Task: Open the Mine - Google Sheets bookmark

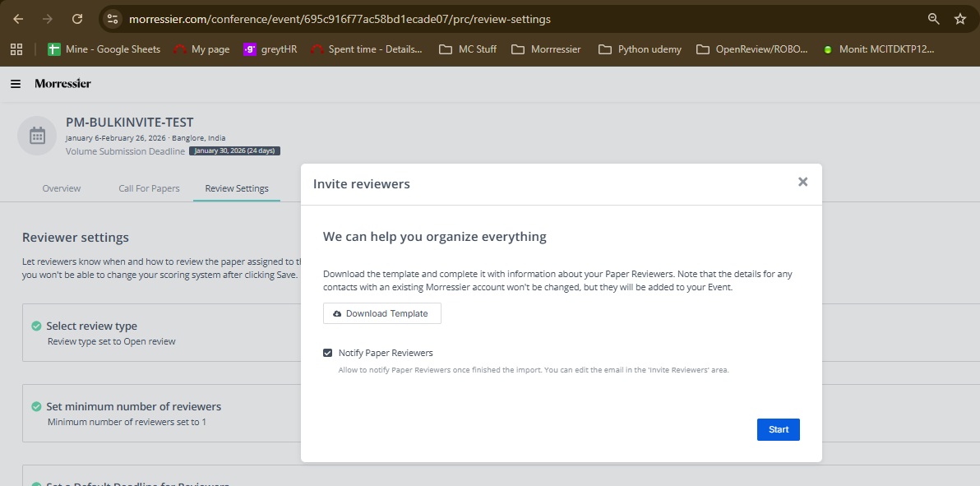Action: (104, 49)
